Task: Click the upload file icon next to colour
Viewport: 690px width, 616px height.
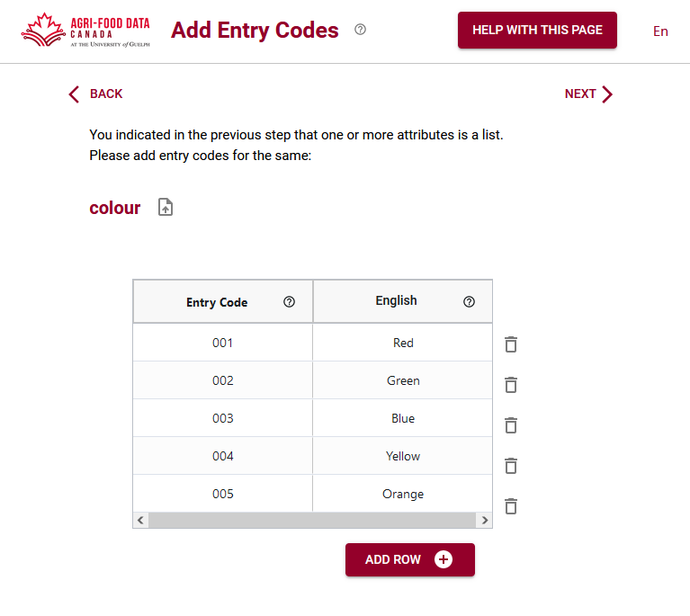Action: (166, 208)
